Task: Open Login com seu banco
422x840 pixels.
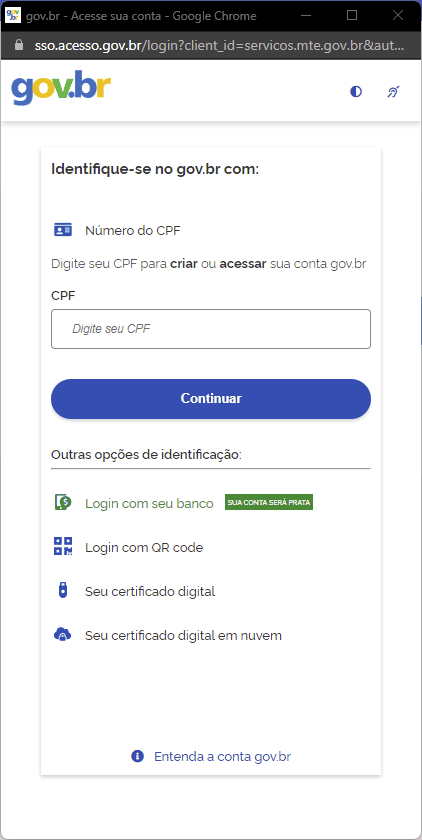Action: [149, 504]
